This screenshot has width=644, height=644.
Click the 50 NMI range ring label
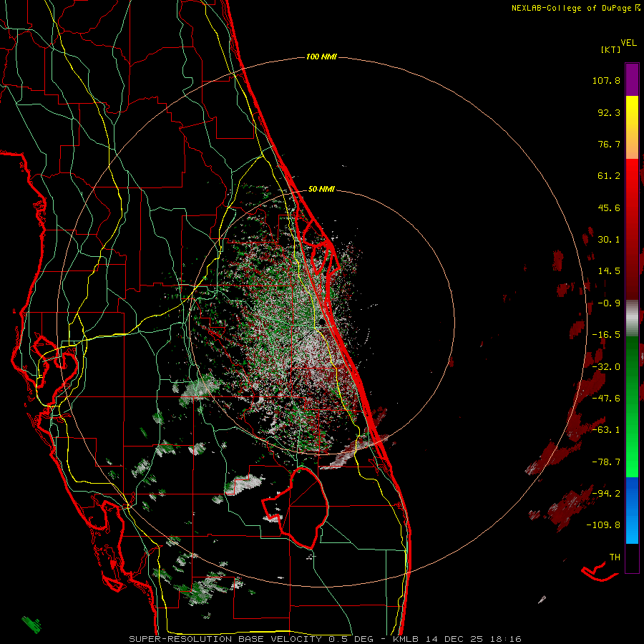(321, 190)
